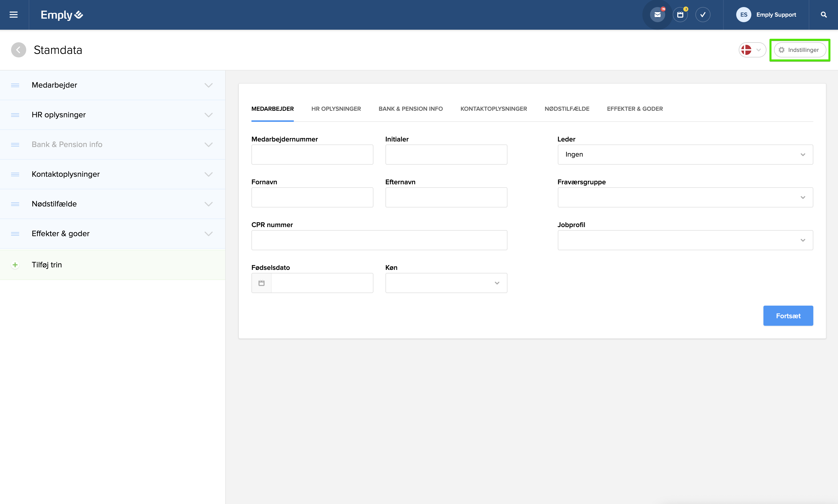Click the CPR nummer input field
This screenshot has height=504, width=838.
(x=379, y=240)
